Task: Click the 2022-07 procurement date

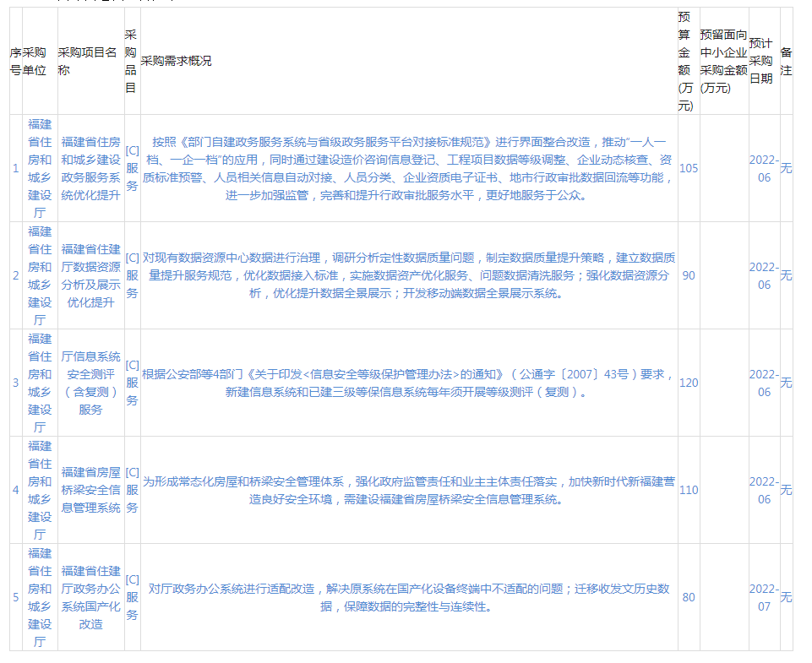Action: pyautogui.click(x=764, y=597)
